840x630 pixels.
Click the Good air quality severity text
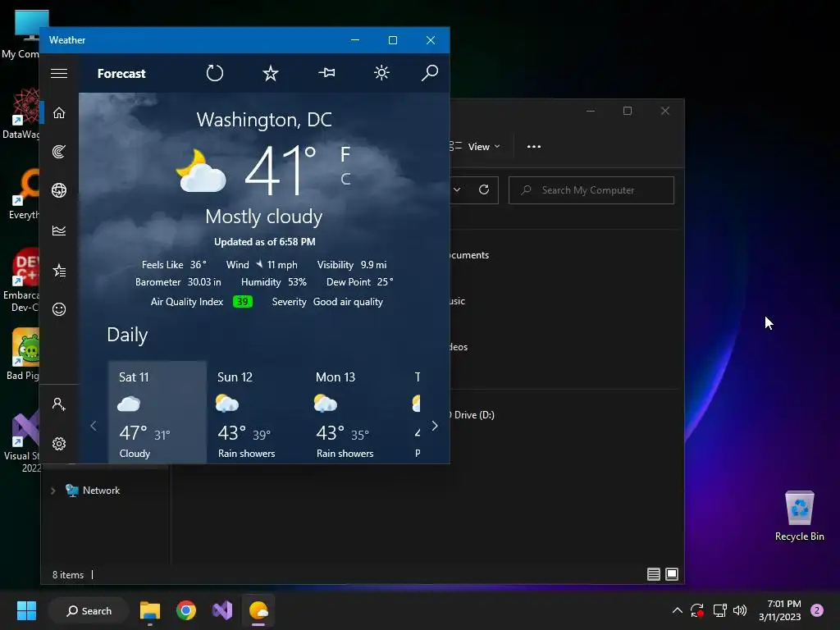pos(348,302)
